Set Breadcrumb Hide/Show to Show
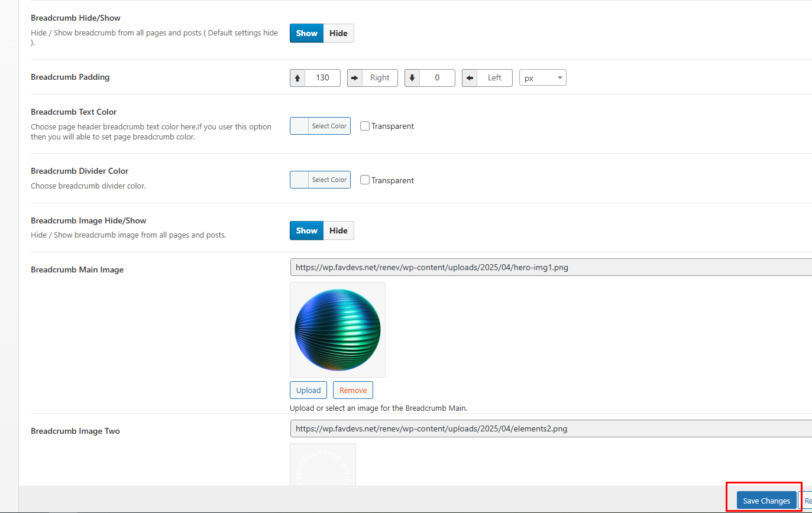This screenshot has width=812, height=513. coord(306,33)
